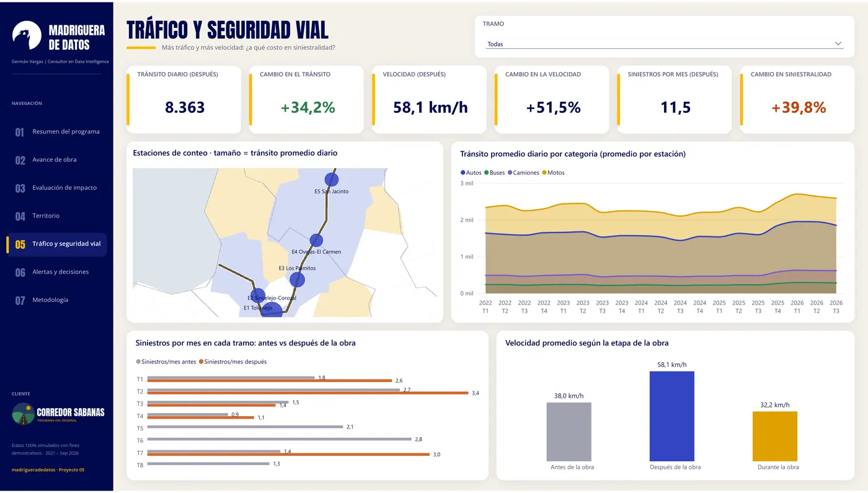The width and height of the screenshot is (868, 493).
Task: Click Siniestros/mes después legend entry
Action: tap(232, 362)
